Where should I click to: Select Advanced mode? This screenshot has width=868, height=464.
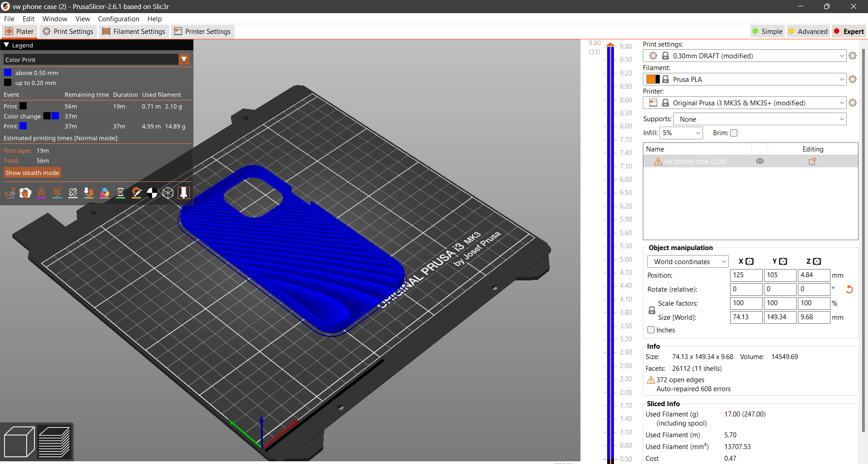(x=808, y=31)
